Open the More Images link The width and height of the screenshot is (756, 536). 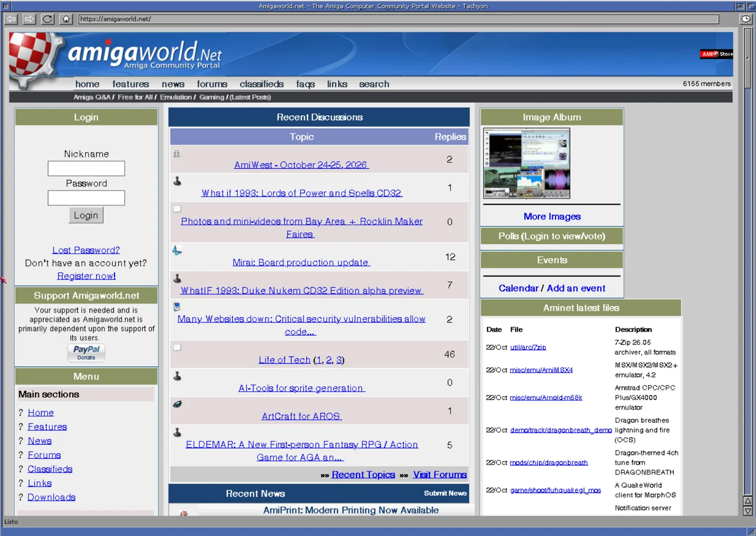pyautogui.click(x=552, y=217)
